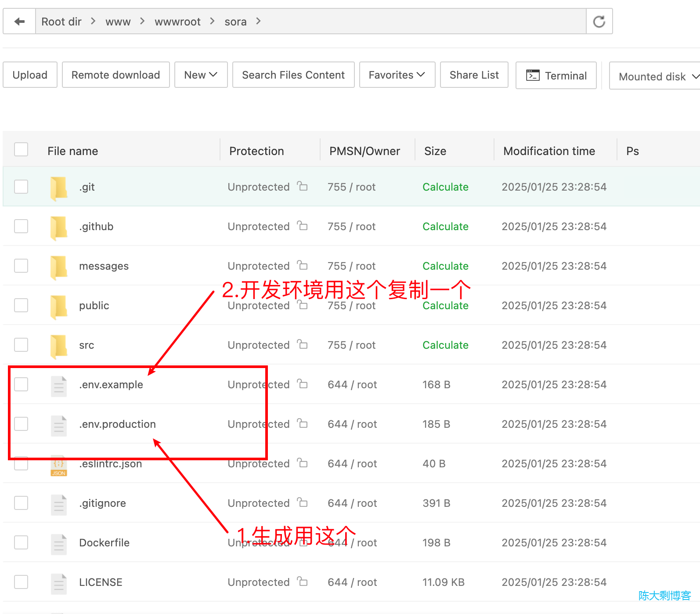Screen dimensions: 700x614
Task: Open the Share List
Action: pos(474,75)
